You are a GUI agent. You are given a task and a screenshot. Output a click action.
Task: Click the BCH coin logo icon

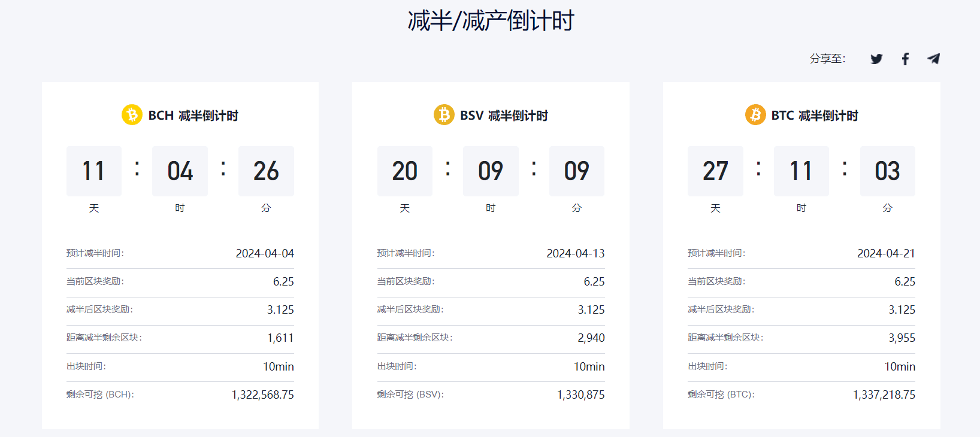pos(132,115)
